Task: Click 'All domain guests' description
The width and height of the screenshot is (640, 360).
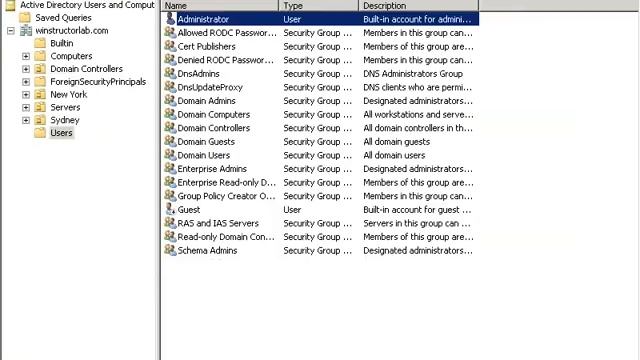Action: point(397,142)
